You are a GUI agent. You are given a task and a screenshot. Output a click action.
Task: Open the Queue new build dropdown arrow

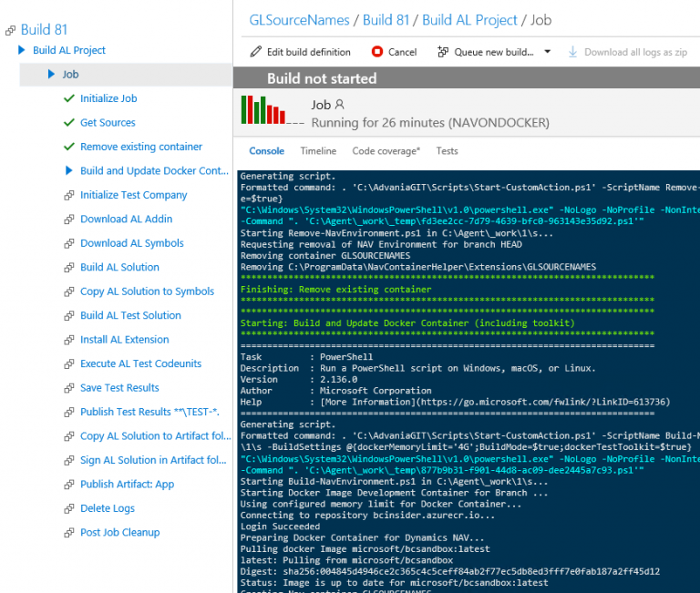[x=547, y=53]
